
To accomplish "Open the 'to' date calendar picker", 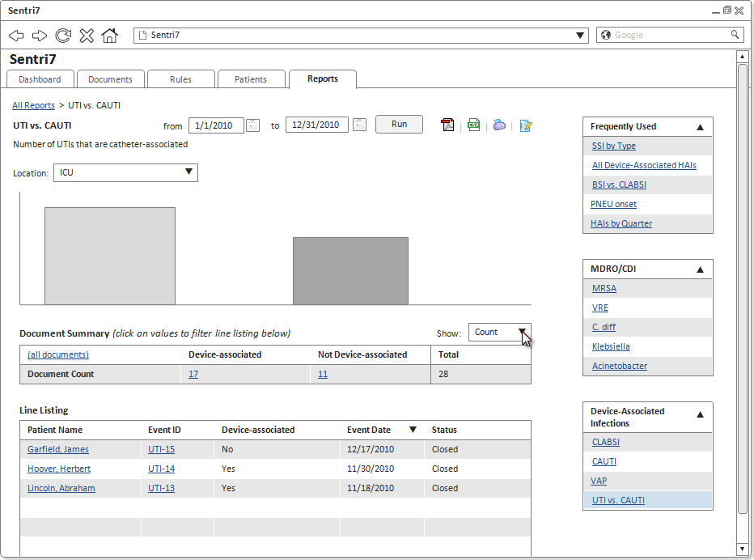I will point(359,125).
